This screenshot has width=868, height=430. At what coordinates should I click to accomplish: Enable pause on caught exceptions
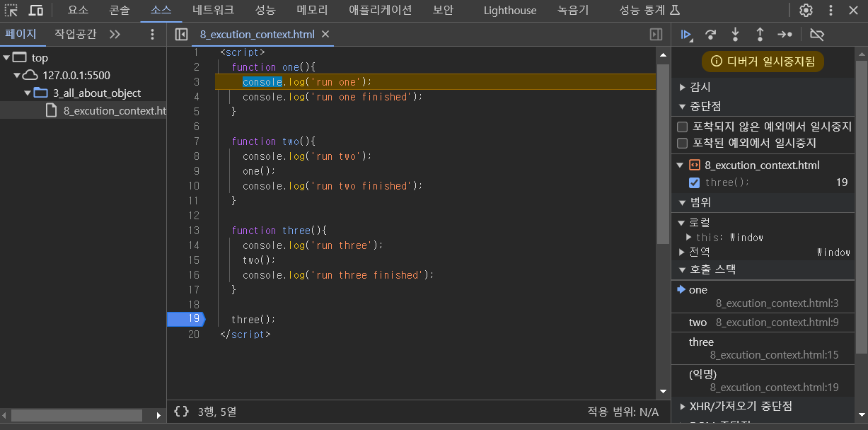point(683,142)
